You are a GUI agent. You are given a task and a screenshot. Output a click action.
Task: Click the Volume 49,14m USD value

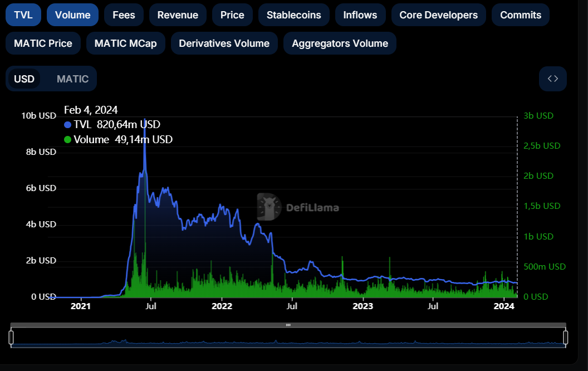[144, 140]
